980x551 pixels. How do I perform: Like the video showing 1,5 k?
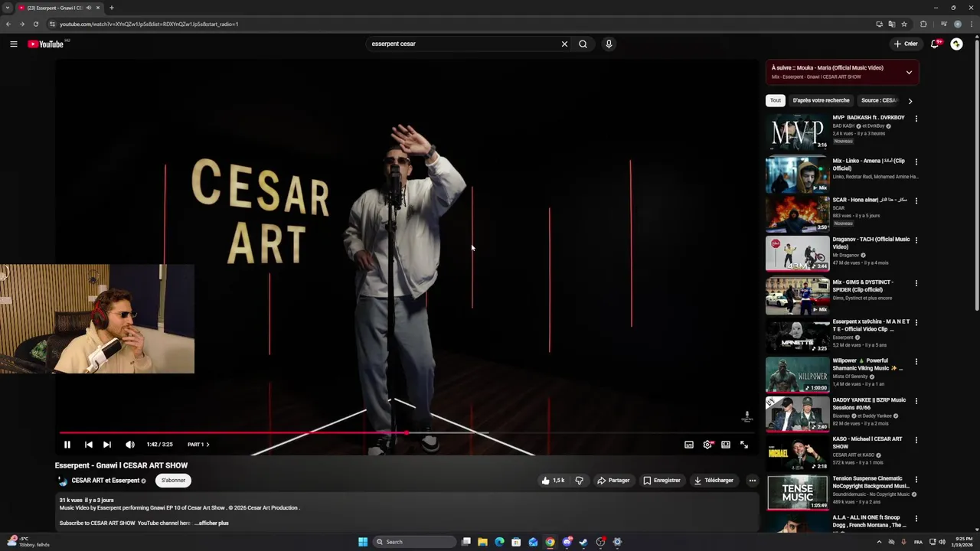[553, 481]
